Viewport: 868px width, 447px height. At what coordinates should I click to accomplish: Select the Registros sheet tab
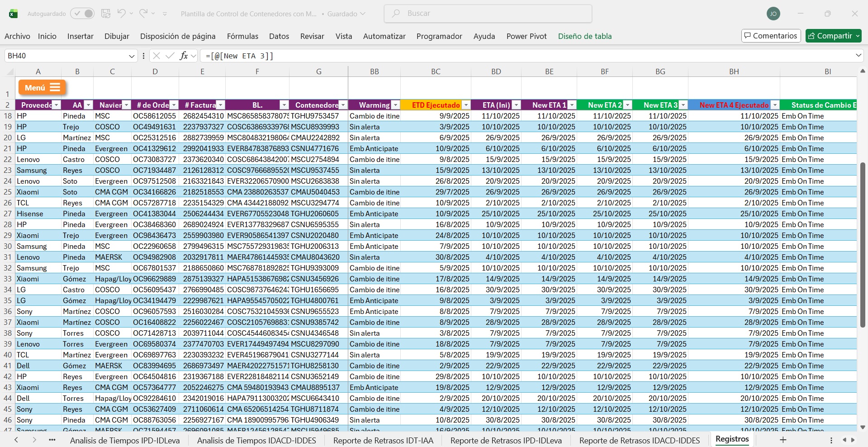coord(732,439)
